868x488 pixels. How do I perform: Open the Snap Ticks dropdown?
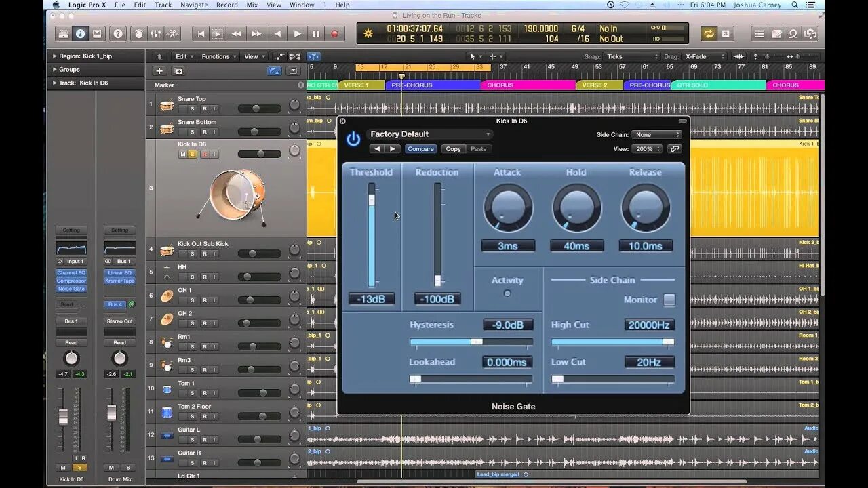[632, 56]
